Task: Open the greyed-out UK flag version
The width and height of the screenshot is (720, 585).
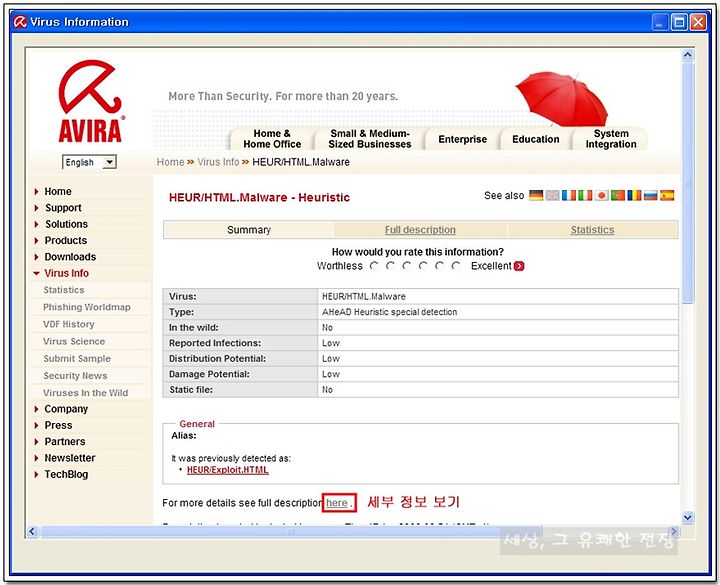Action: click(x=552, y=196)
